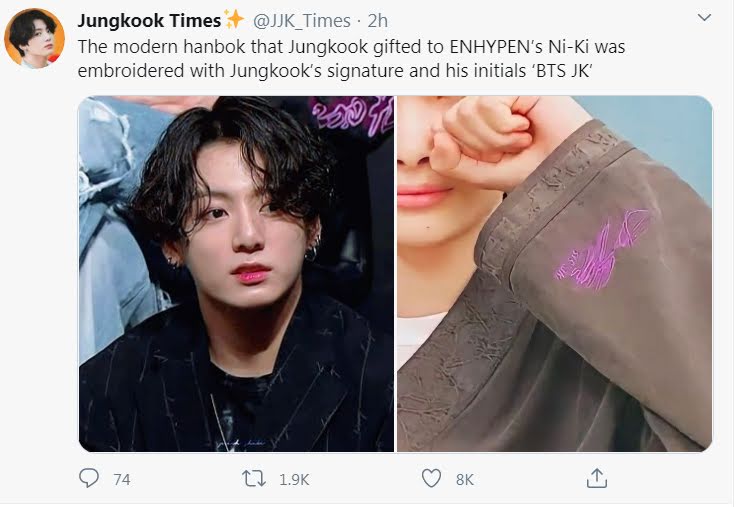Expand the tweet options chevron
This screenshot has height=507, width=737.
(x=704, y=18)
